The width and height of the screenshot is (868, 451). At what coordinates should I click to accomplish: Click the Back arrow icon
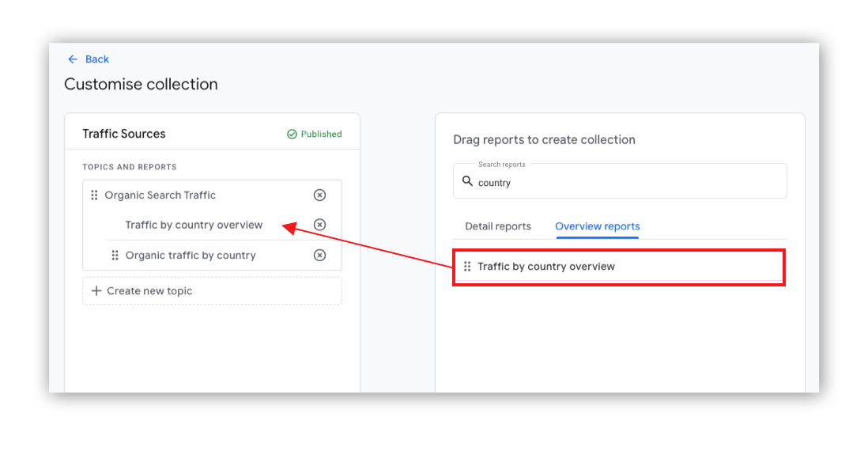click(73, 59)
